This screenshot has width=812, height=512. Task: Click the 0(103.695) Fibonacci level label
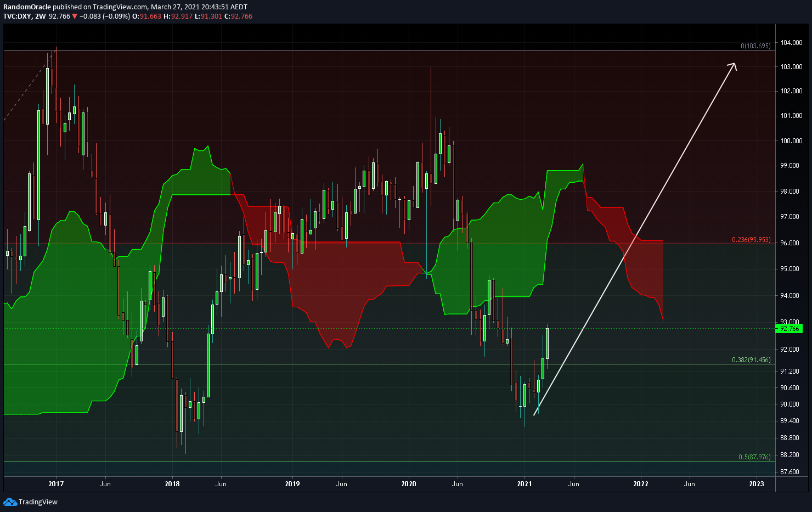click(x=755, y=46)
